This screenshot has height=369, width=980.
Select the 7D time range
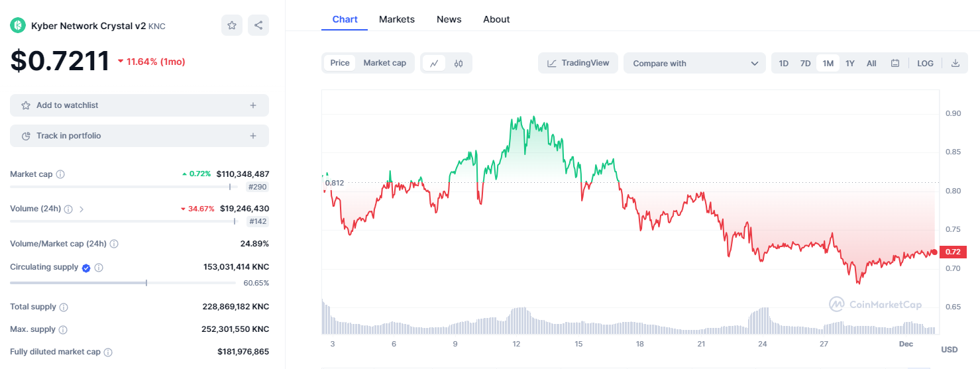pos(805,64)
